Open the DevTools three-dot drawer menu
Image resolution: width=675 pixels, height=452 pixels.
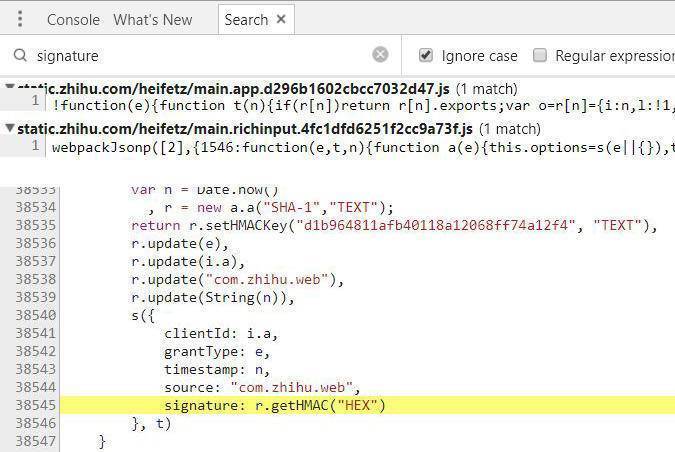[x=20, y=19]
